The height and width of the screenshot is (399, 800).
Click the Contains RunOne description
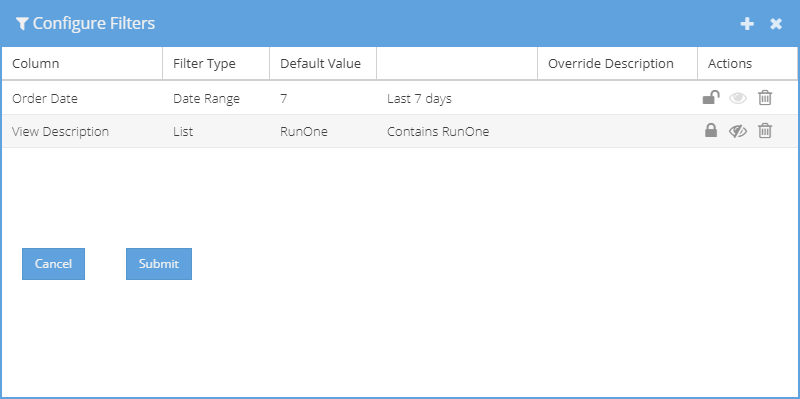pos(438,132)
